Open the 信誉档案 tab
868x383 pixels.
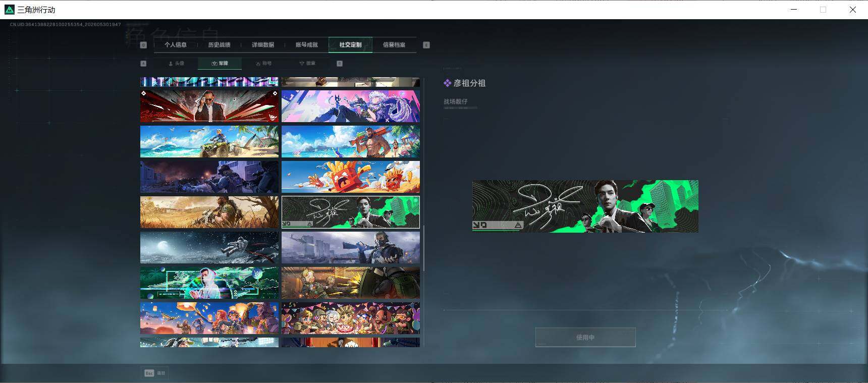[x=394, y=45]
